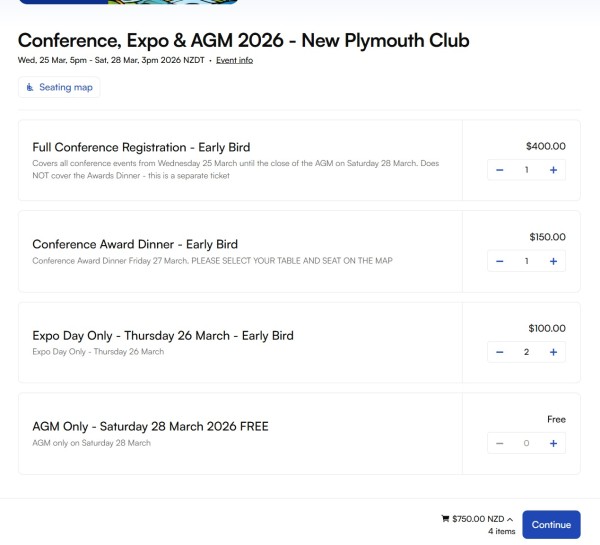Screen dimensions: 600x545
Task: Click the Full Conference Registration quantity value
Action: (526, 170)
